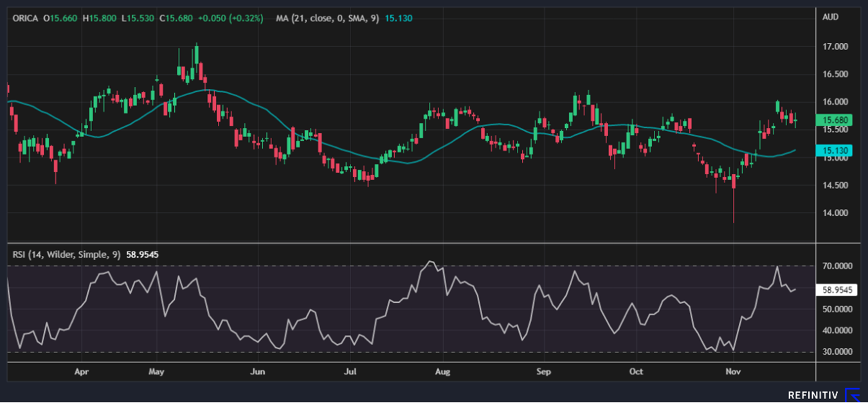Click the white 58.9545 RSI axis tag
The image size is (868, 403).
(x=836, y=290)
